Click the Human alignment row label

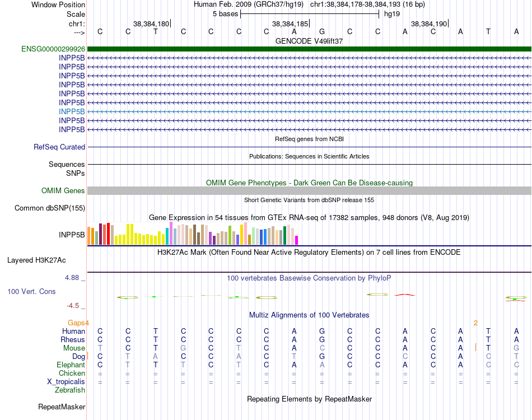(73, 331)
